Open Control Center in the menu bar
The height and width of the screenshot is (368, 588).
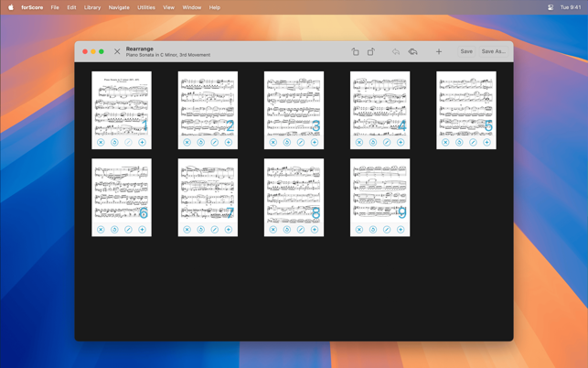point(551,7)
